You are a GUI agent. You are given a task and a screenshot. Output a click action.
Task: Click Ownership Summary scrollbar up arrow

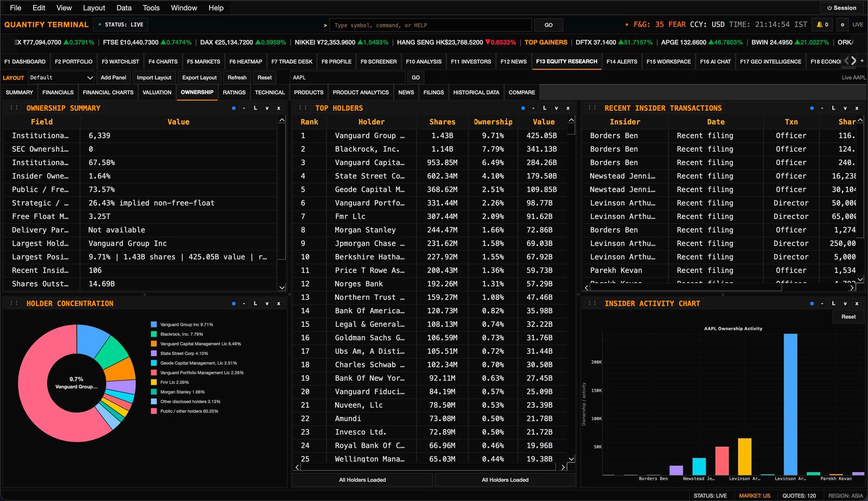point(282,120)
